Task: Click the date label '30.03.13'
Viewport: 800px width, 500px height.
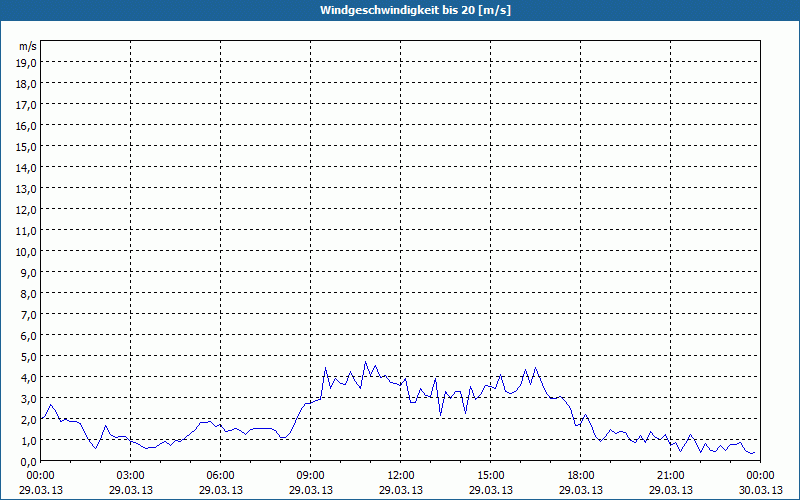Action: point(761,490)
